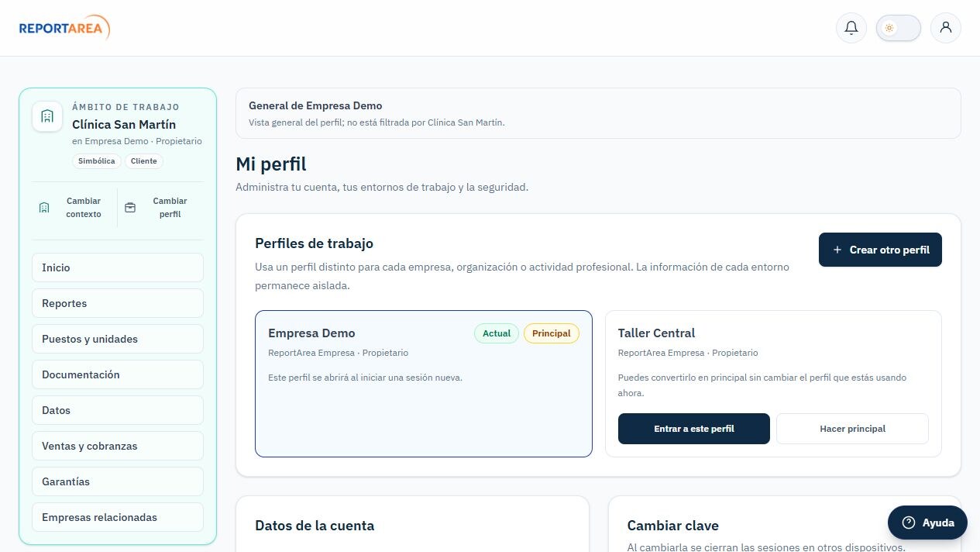Go to Puestos y unidades

[118, 339]
